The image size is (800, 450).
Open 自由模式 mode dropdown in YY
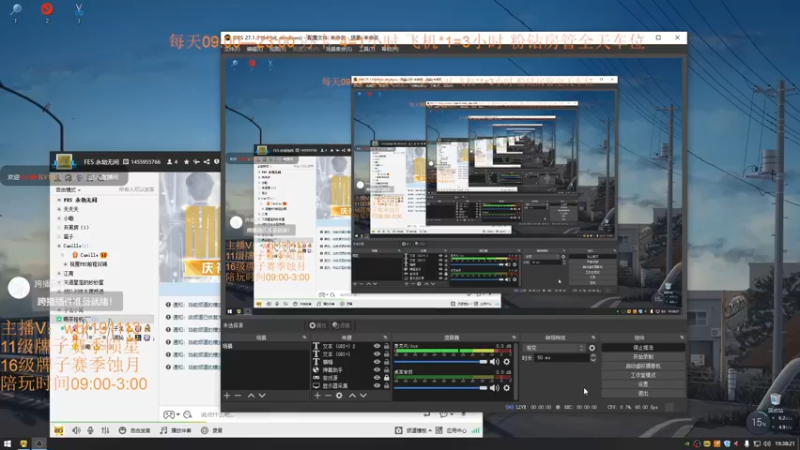coord(68,190)
